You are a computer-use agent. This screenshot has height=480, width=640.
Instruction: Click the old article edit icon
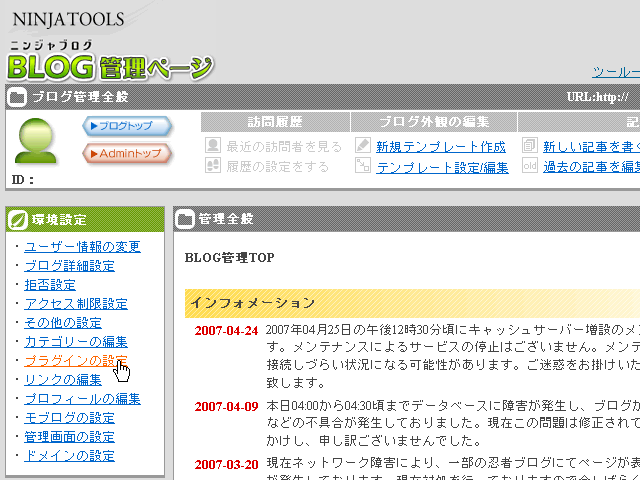point(529,166)
